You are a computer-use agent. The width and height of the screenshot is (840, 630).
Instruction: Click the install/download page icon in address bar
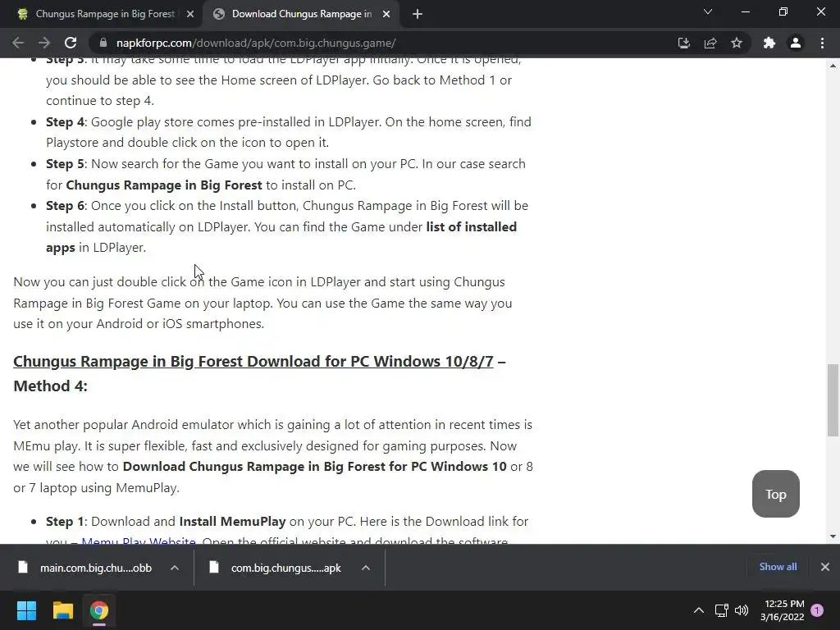tap(683, 43)
